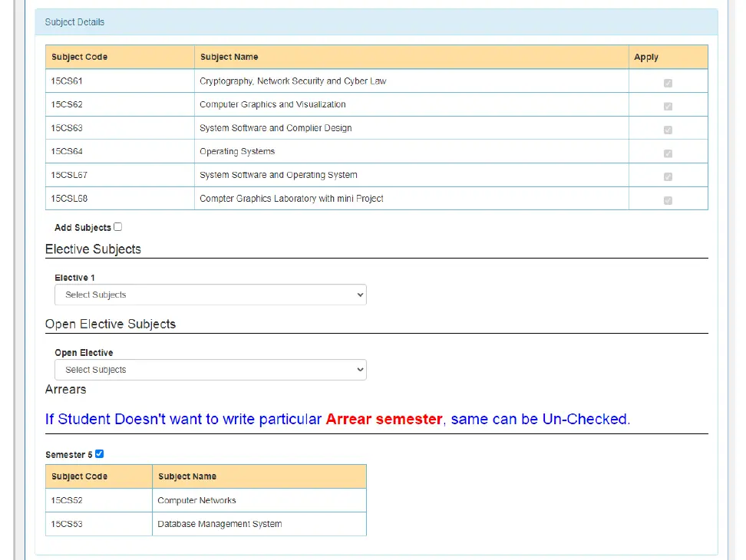Select the 15CS62 subject code cell
The width and height of the screenshot is (746, 560).
(x=120, y=104)
